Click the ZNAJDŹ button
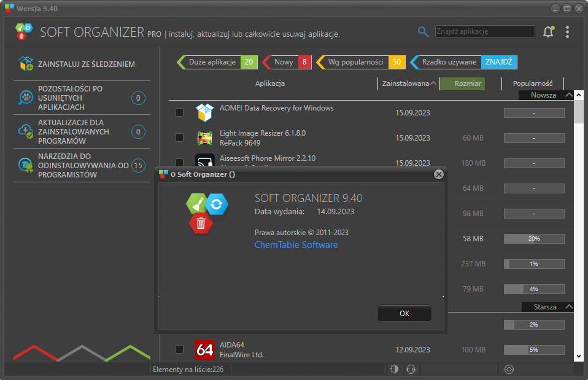588x380 pixels. 499,62
